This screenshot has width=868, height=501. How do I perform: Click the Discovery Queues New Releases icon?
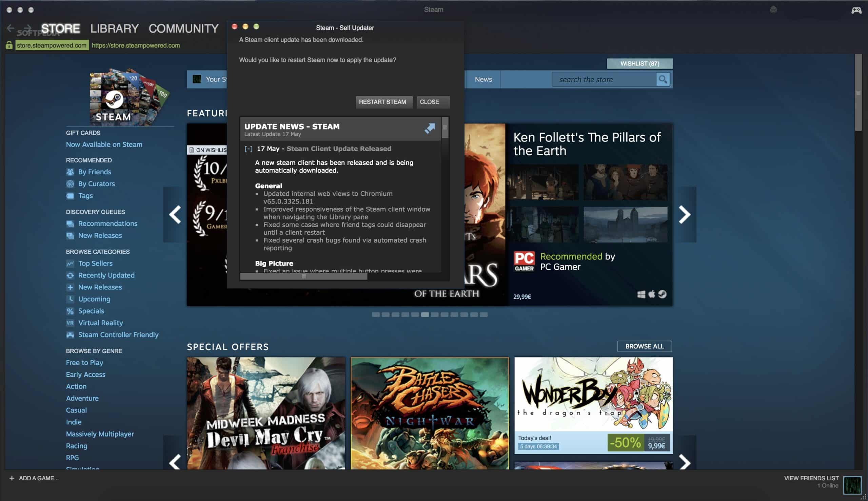(70, 236)
